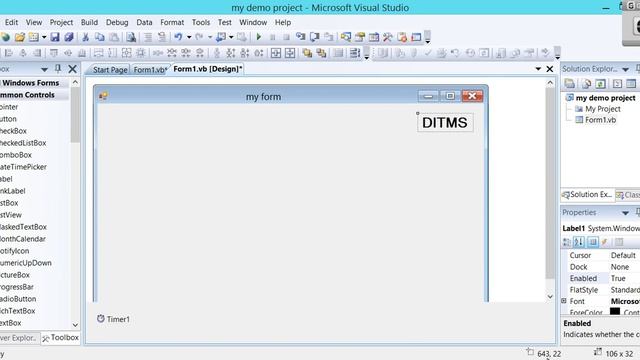The image size is (640, 360).
Task: Center the control horizontally in the form
Action: [x=276, y=53]
